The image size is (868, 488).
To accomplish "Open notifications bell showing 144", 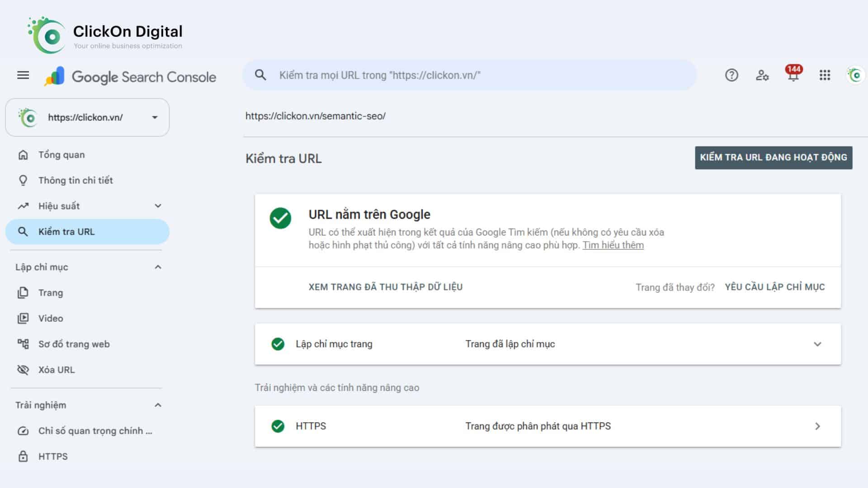I will click(x=793, y=73).
